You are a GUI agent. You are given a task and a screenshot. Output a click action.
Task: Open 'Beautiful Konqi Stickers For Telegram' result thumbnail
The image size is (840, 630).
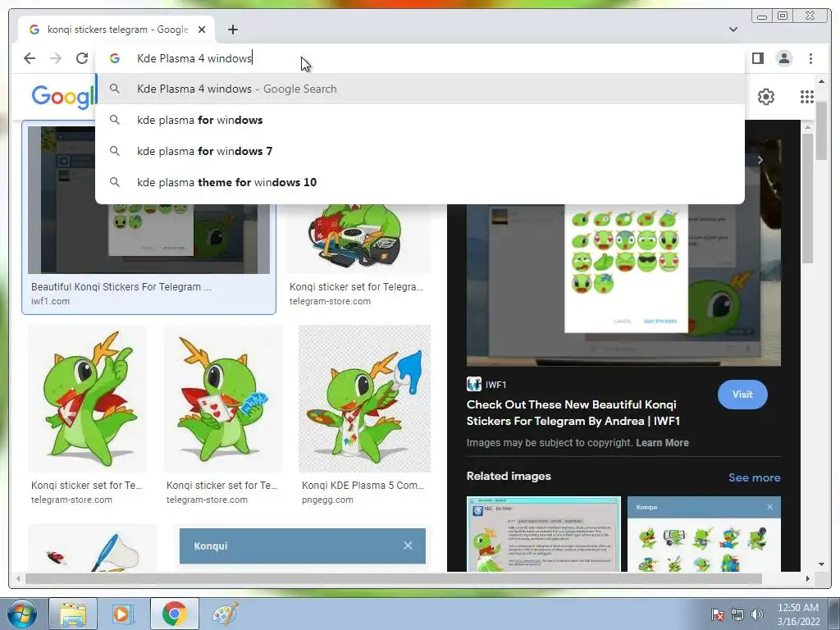click(149, 200)
